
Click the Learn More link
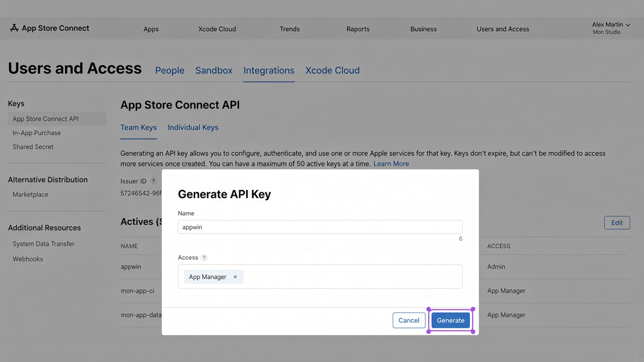391,164
